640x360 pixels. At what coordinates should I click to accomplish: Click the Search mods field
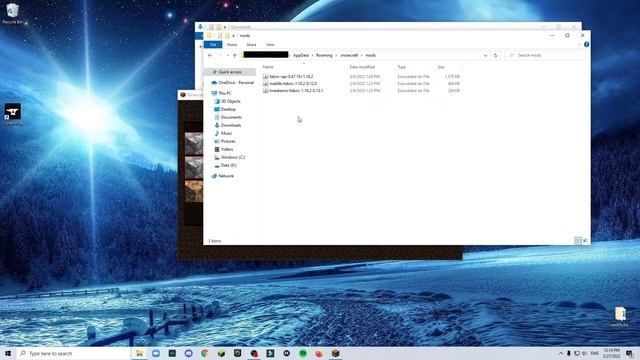click(x=546, y=55)
